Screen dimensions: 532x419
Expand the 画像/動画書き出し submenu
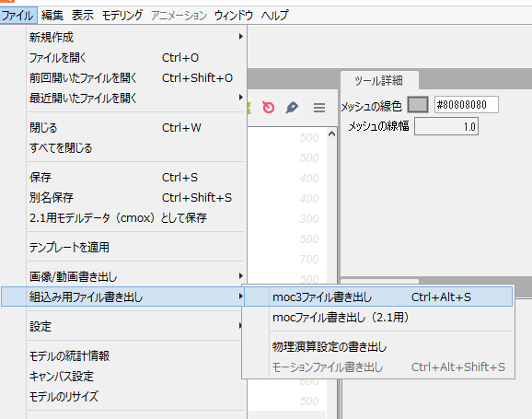point(135,276)
